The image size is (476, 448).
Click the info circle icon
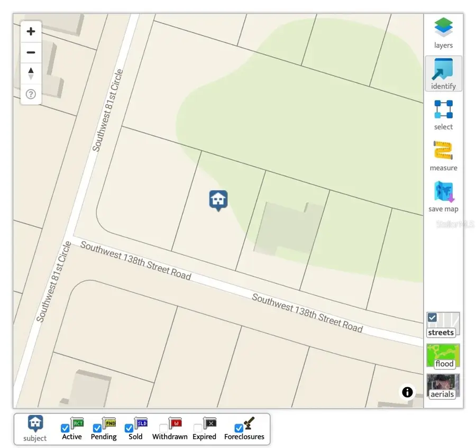tap(407, 392)
